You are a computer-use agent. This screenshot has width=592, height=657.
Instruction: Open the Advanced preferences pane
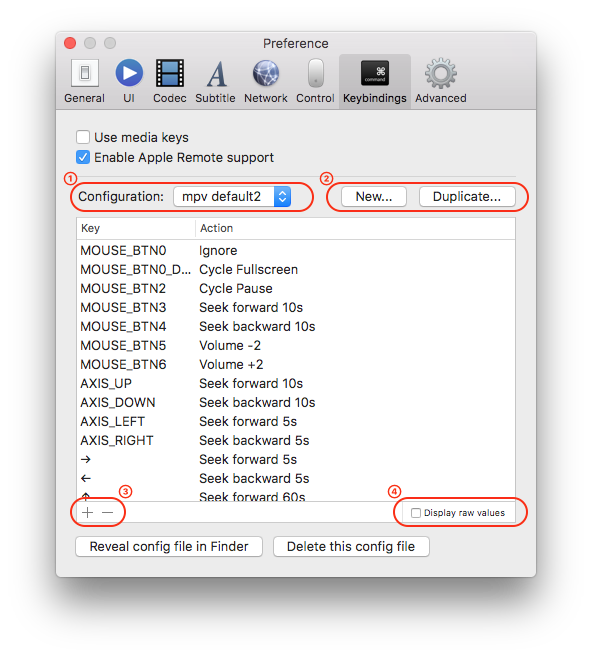tap(441, 81)
